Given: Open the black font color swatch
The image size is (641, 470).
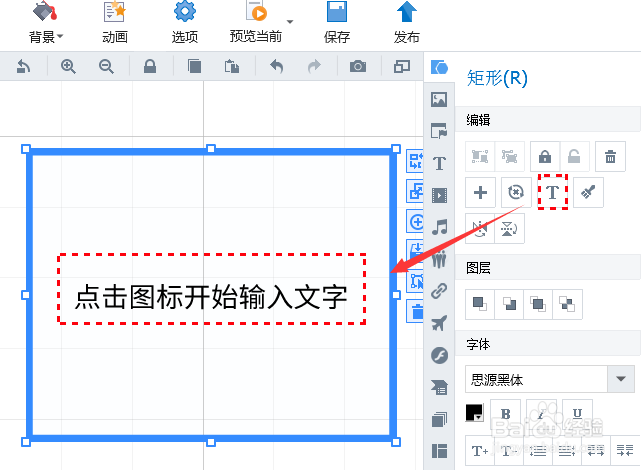Looking at the screenshot, I should (474, 413).
